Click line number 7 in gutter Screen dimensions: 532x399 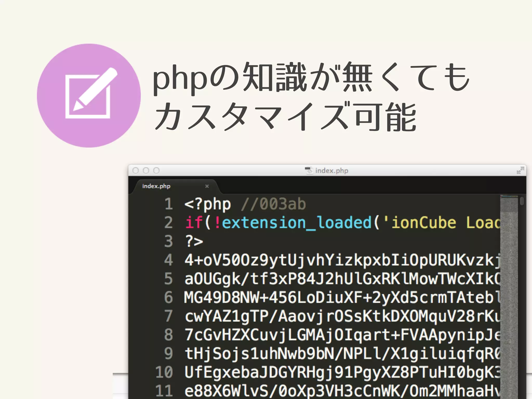click(169, 316)
